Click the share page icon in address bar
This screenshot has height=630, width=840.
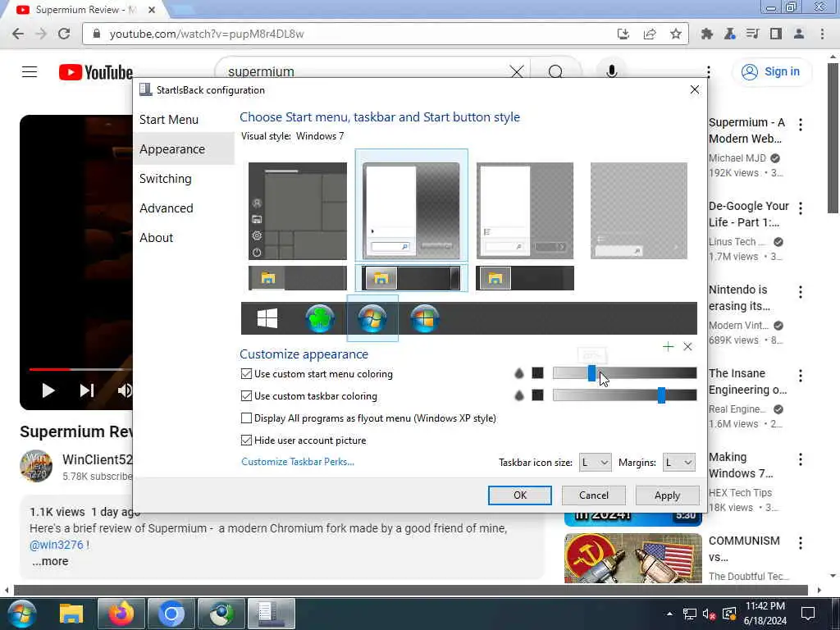tap(650, 34)
